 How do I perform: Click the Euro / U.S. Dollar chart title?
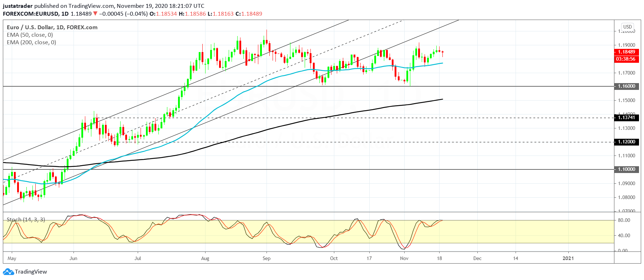(x=52, y=27)
